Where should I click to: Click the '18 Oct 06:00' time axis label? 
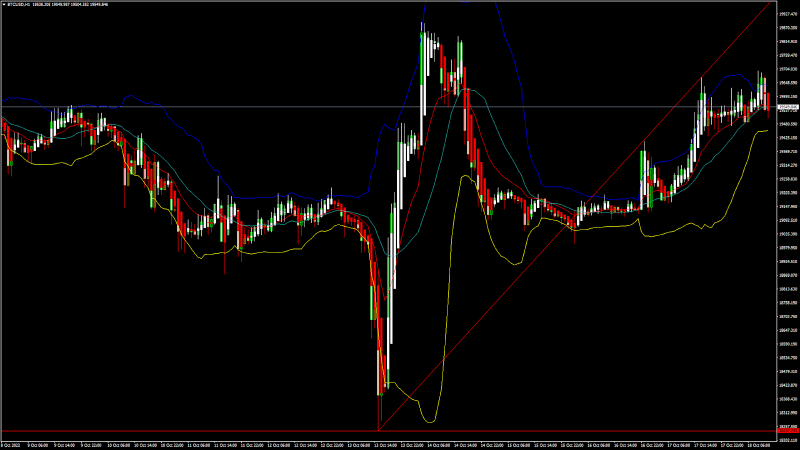coord(758,445)
